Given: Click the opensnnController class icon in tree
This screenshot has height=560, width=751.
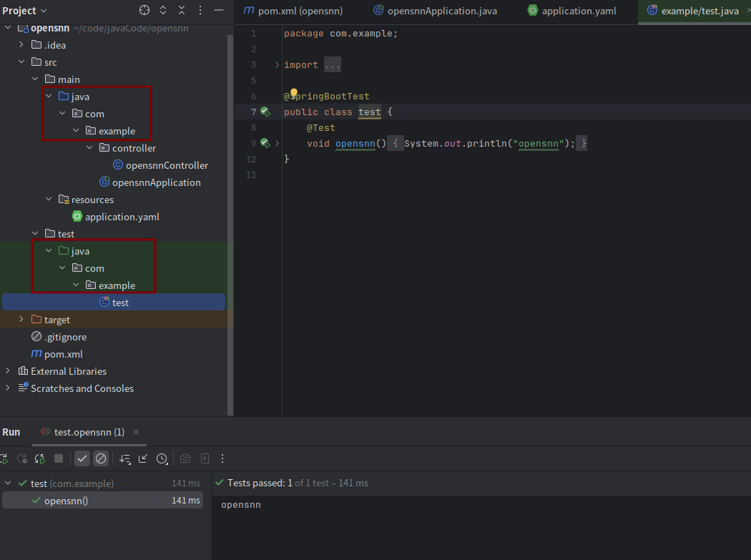Looking at the screenshot, I should [x=118, y=165].
